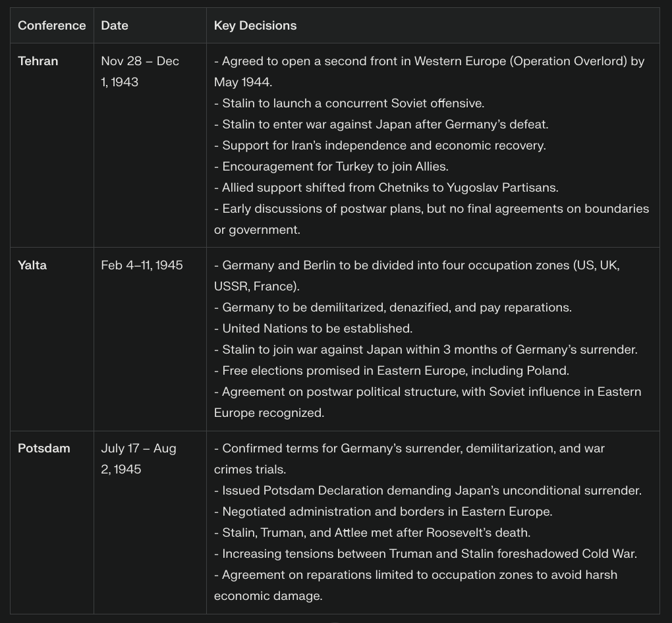Click the line foreshadowing the Cold War
Viewport: 672px width, 623px height.
[x=426, y=554]
